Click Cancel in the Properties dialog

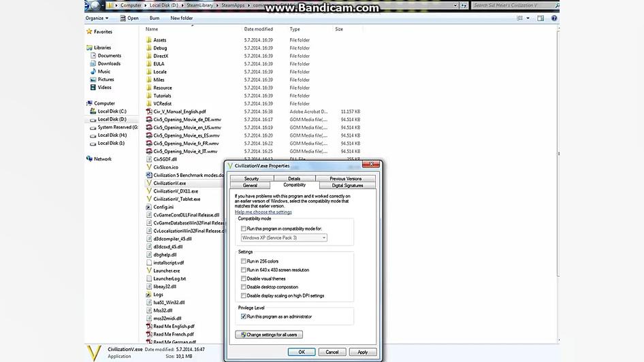332,352
